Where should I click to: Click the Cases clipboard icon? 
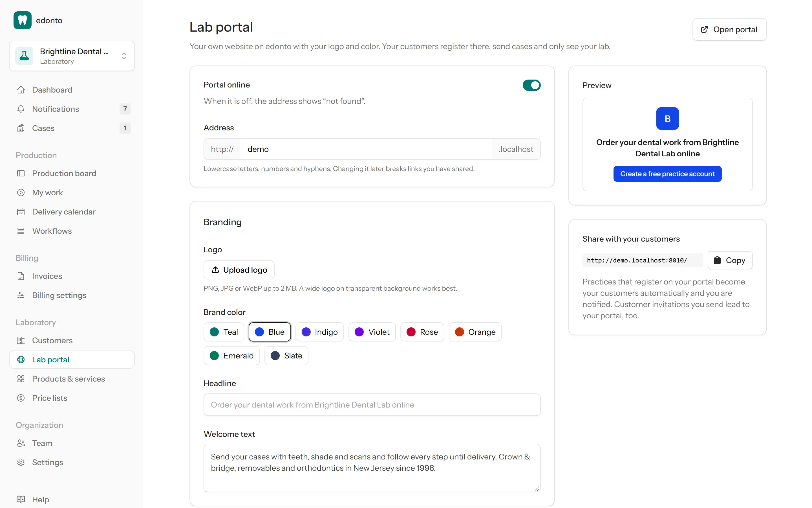(x=21, y=128)
